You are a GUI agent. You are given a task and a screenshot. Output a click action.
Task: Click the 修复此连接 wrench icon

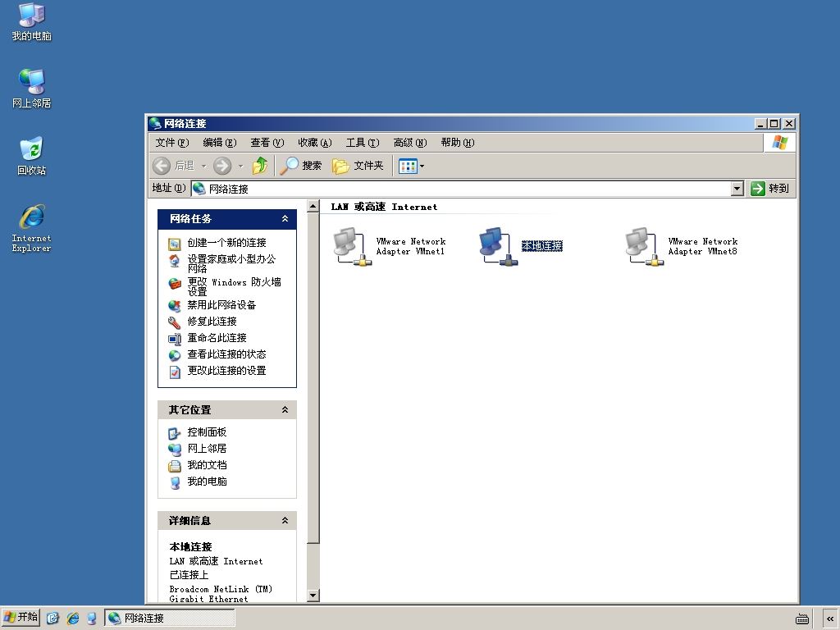pos(175,322)
